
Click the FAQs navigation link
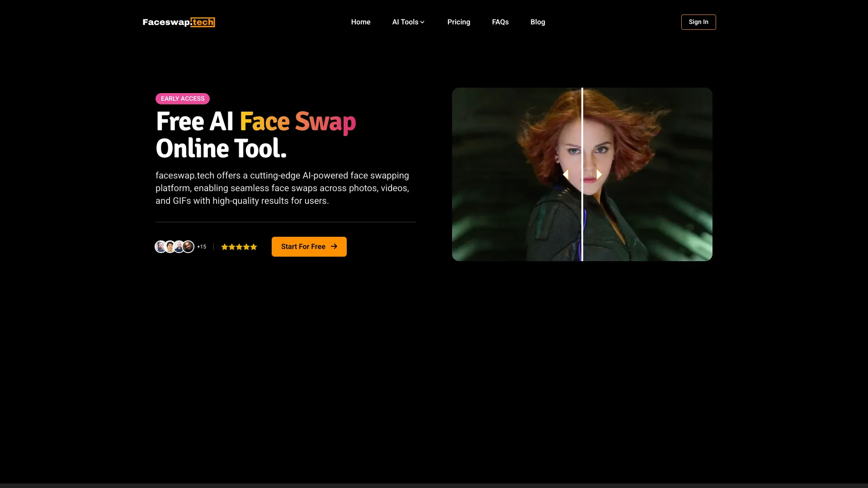click(500, 22)
